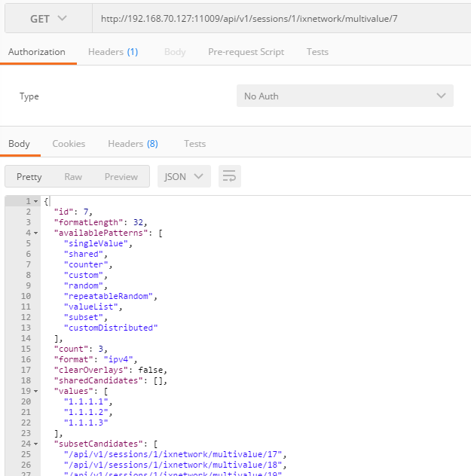
Task: Switch to the Preview response view
Action: 121,177
